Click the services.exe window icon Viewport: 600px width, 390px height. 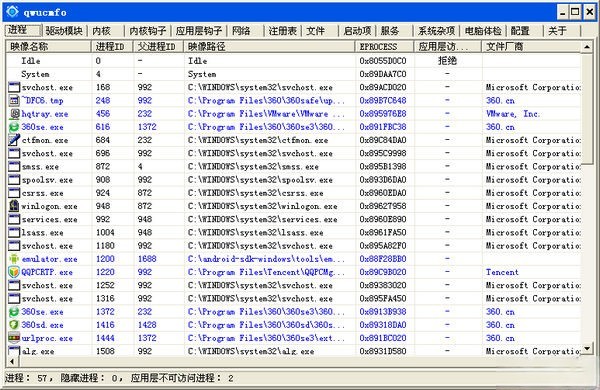[x=14, y=219]
